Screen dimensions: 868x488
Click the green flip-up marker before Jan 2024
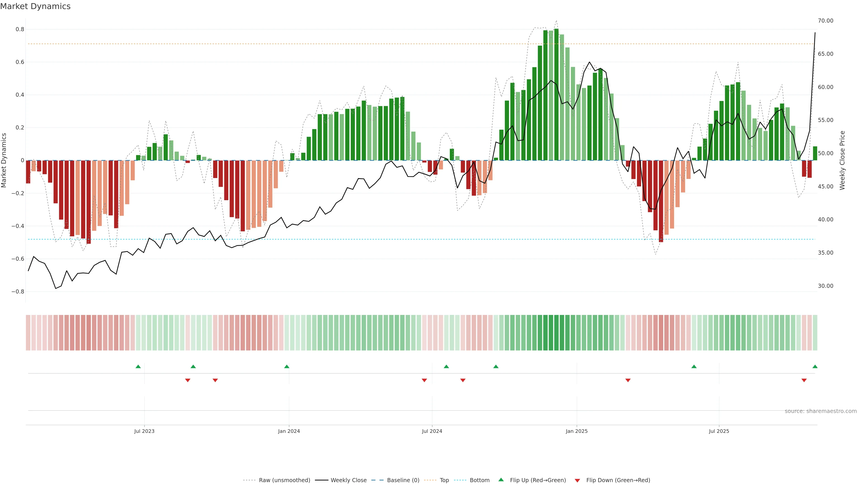click(287, 366)
